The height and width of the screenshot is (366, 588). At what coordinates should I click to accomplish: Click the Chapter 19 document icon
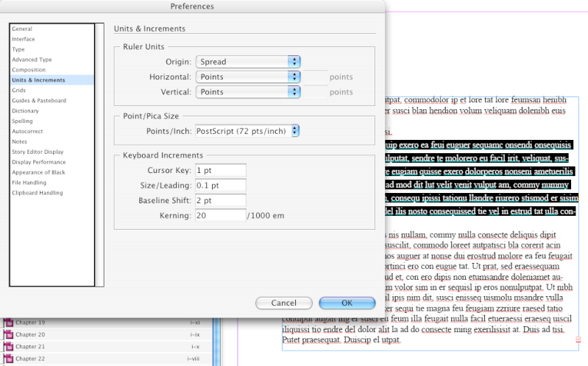9,323
